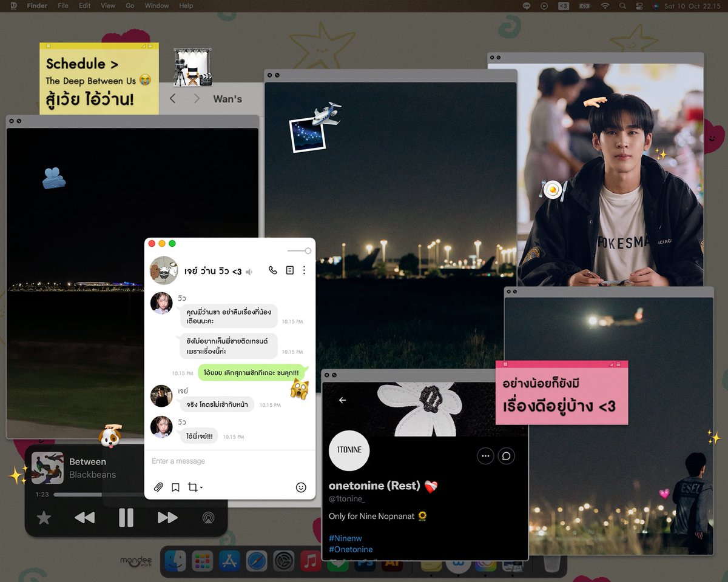Open Control Center in the menu bar
Image resolution: width=728 pixels, height=582 pixels.
point(639,6)
